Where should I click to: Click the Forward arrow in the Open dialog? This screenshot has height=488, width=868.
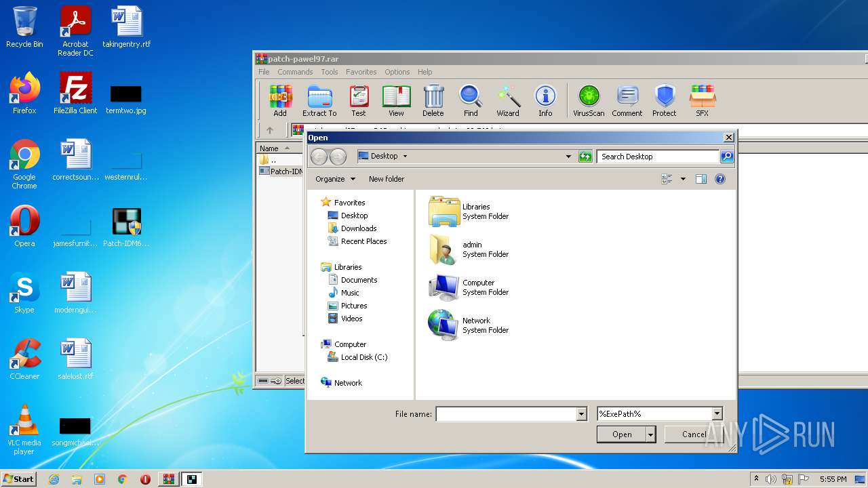coord(338,157)
